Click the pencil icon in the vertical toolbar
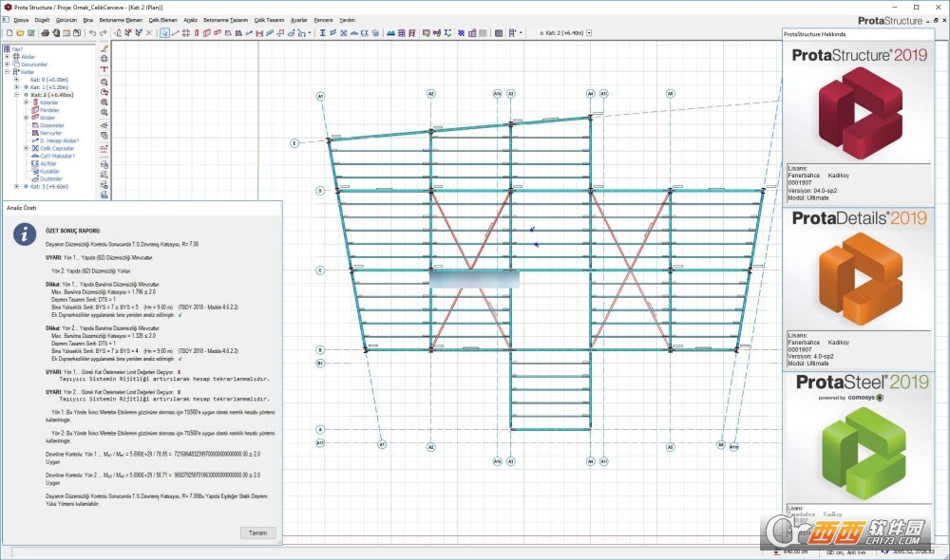 coord(104,48)
